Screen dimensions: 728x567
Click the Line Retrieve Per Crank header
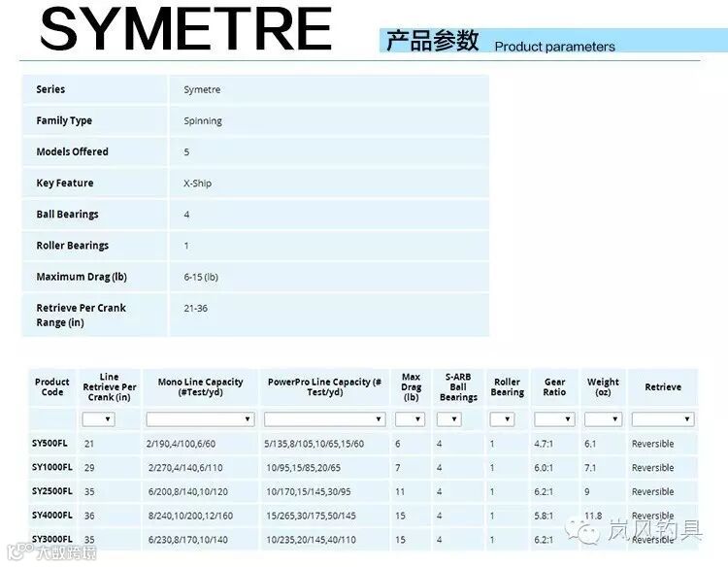(109, 386)
